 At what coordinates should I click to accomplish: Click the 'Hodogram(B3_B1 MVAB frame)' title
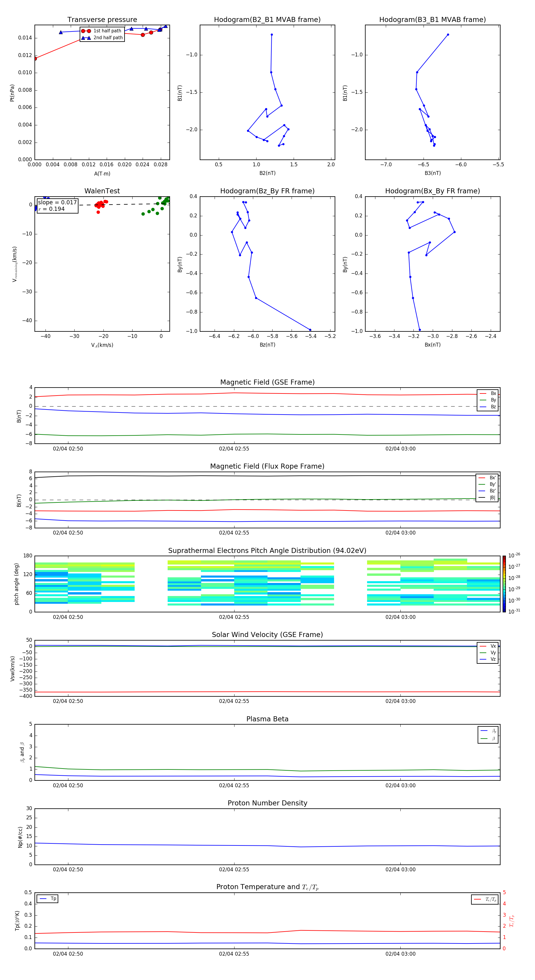pyautogui.click(x=432, y=20)
